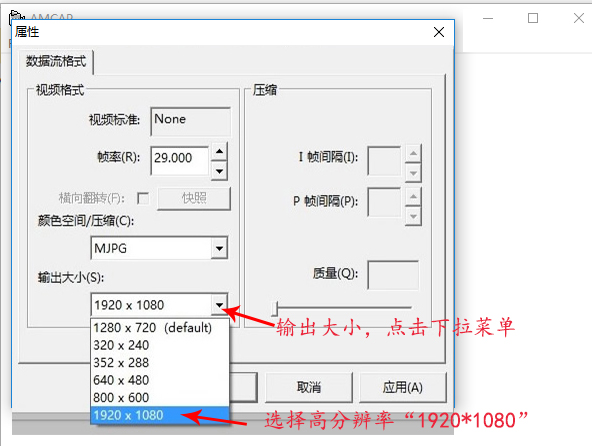Screen dimensions: 592x446
Task: Switch to the 数据流格式 tab
Action: (56, 61)
